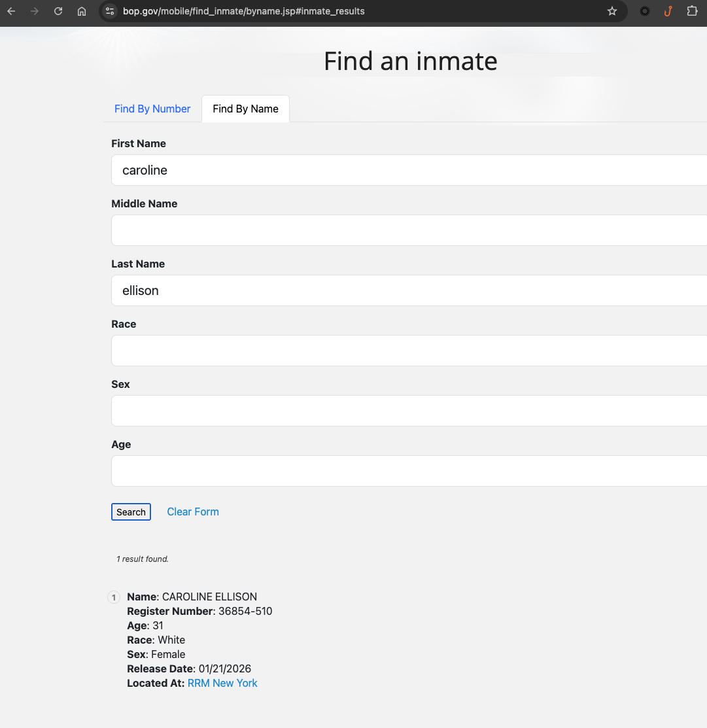The image size is (707, 728).
Task: Click the orange hook extension icon
Action: (668, 11)
